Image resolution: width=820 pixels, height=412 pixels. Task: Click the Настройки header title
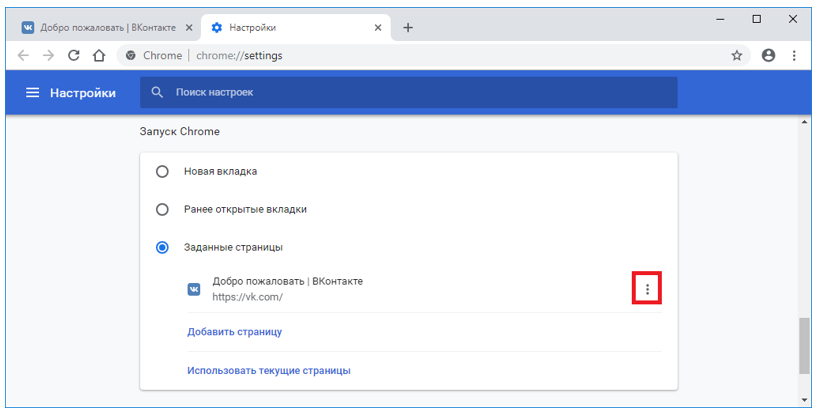pos(83,93)
